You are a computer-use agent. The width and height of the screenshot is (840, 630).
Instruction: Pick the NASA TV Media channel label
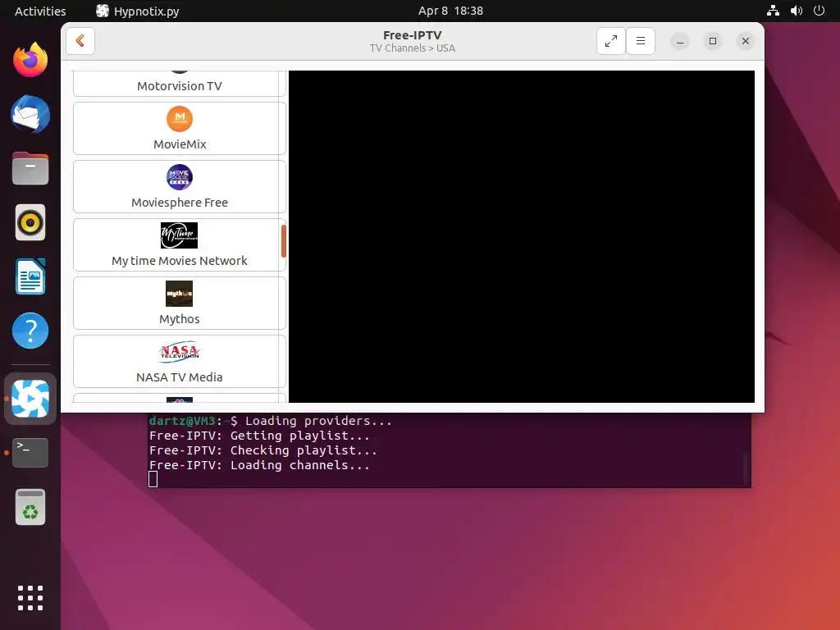point(180,377)
